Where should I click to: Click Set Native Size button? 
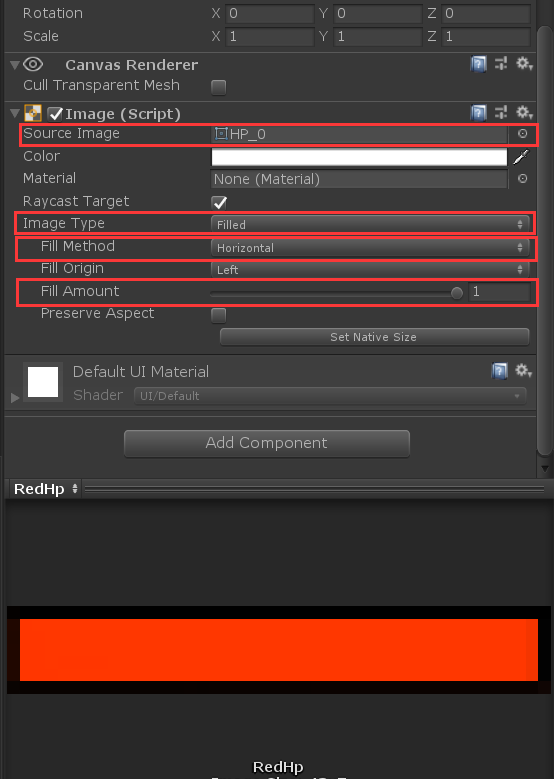(x=375, y=337)
